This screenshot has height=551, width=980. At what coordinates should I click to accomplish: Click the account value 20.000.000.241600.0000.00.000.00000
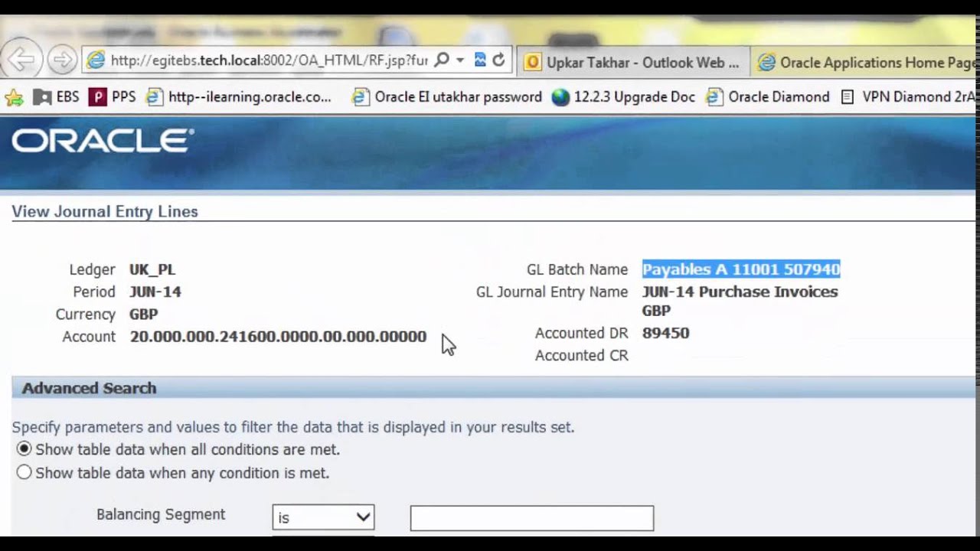click(278, 337)
